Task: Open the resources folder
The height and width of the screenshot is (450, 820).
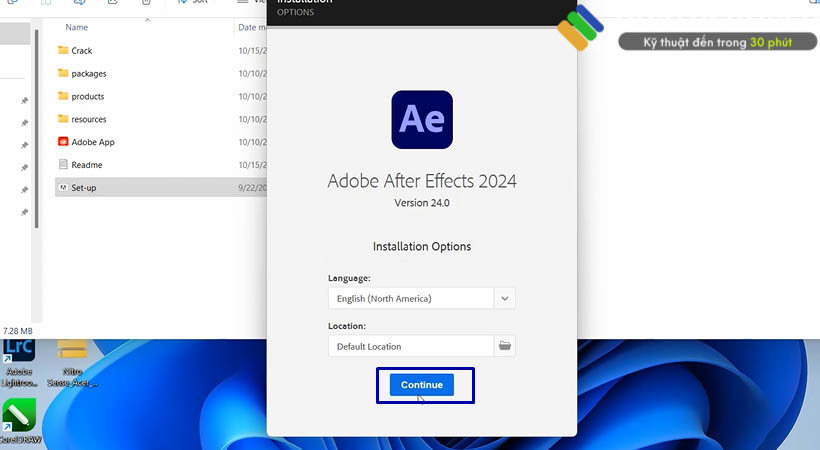Action: tap(88, 120)
